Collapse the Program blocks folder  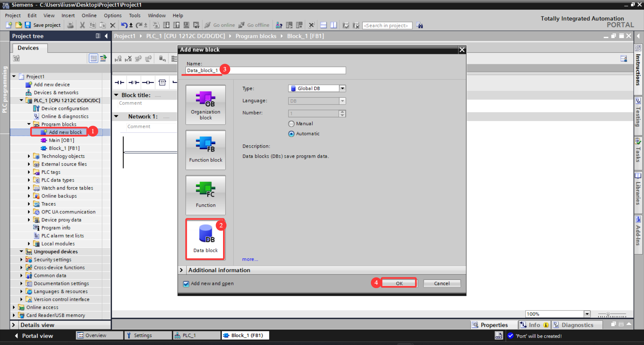coord(29,124)
